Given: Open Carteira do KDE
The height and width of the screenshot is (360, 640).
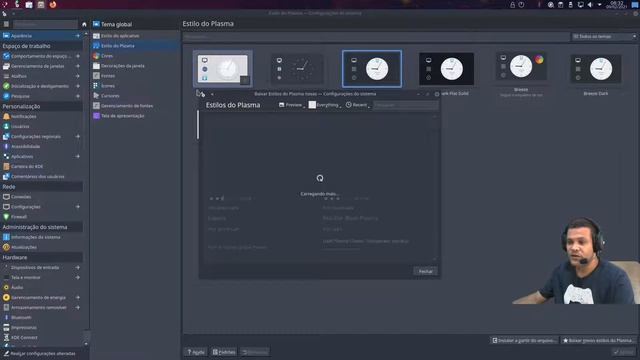Looking at the screenshot, I should (x=41, y=167).
